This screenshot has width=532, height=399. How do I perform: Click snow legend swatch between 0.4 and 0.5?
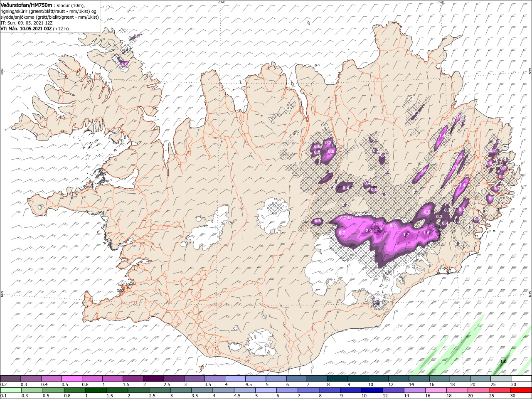(52, 379)
